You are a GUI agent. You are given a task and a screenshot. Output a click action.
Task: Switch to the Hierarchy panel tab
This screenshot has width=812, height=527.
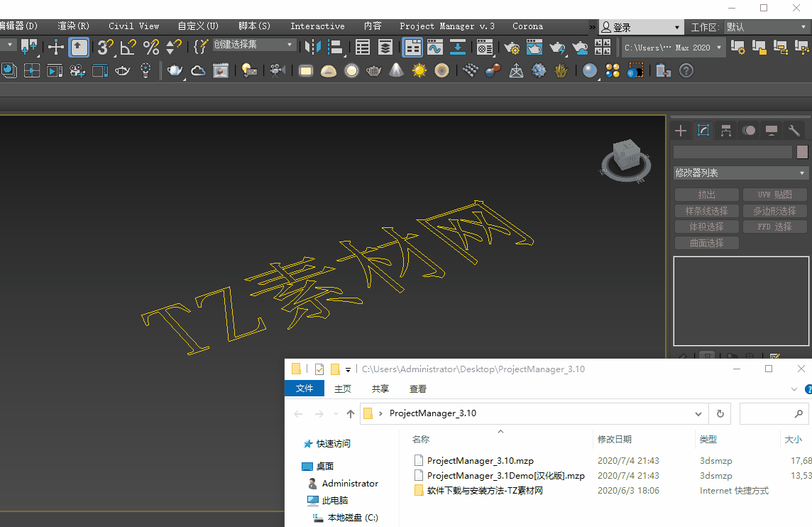pos(725,130)
